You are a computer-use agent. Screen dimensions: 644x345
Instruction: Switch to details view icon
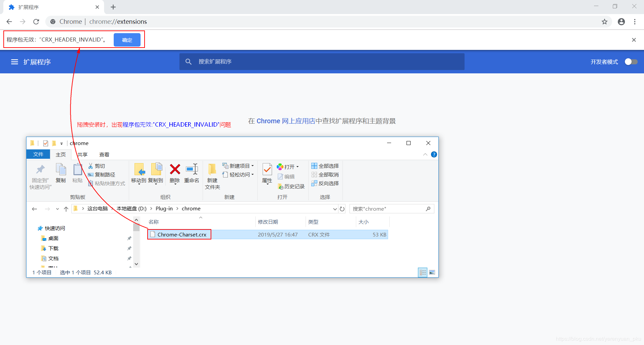coord(423,272)
